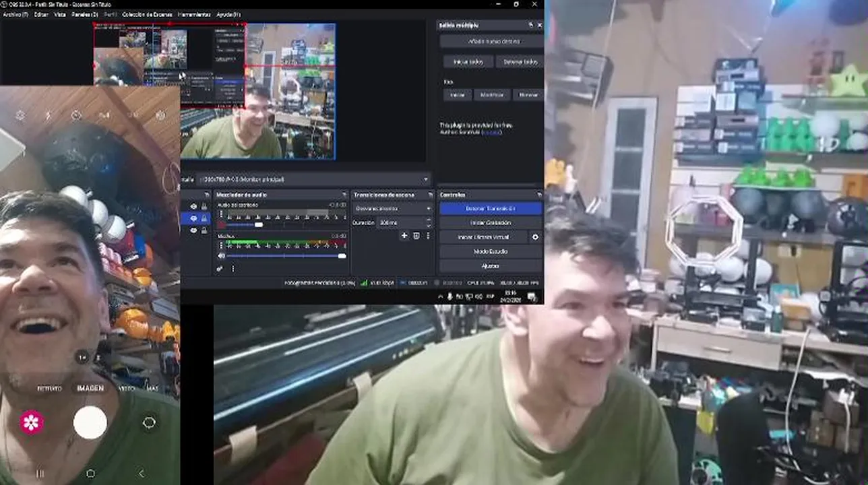Screen dimensions: 868x485
Task: Adjust the Duración stepper arrows
Action: tap(429, 222)
